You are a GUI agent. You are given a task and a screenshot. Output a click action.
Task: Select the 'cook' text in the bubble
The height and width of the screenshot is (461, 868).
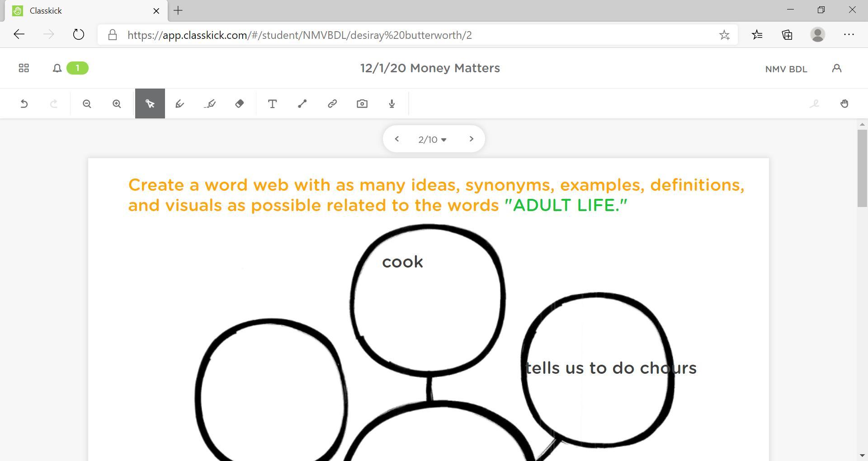click(x=402, y=262)
